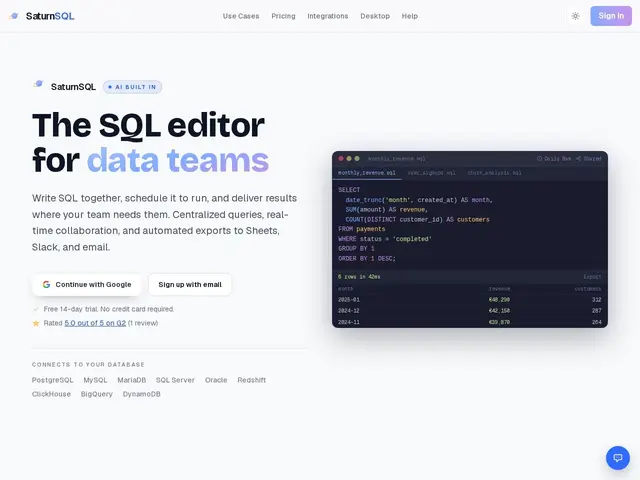Switch to the user_signups.sql tab
The height and width of the screenshot is (480, 640).
click(x=431, y=173)
